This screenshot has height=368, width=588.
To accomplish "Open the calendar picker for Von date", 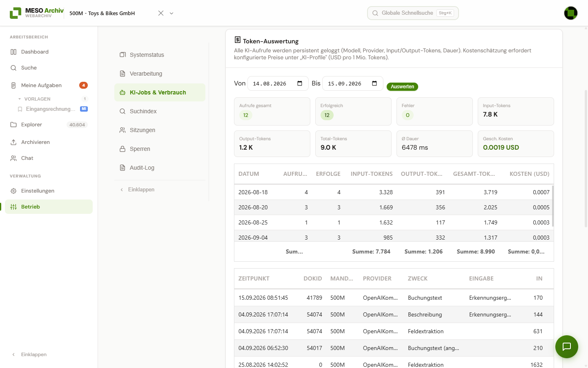I will pos(300,83).
